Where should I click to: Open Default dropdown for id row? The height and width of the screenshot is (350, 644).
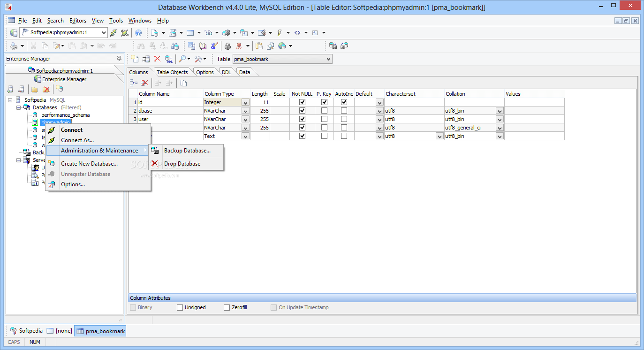(x=379, y=103)
